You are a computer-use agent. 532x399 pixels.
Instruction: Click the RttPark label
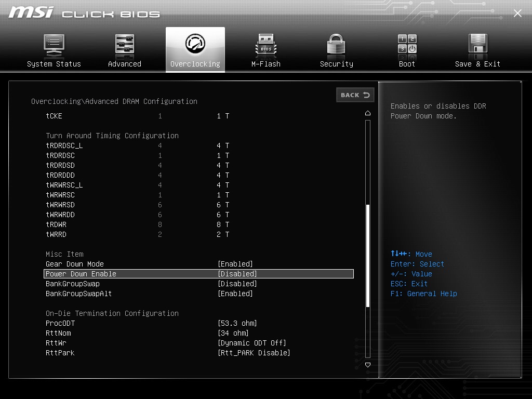[x=60, y=353]
